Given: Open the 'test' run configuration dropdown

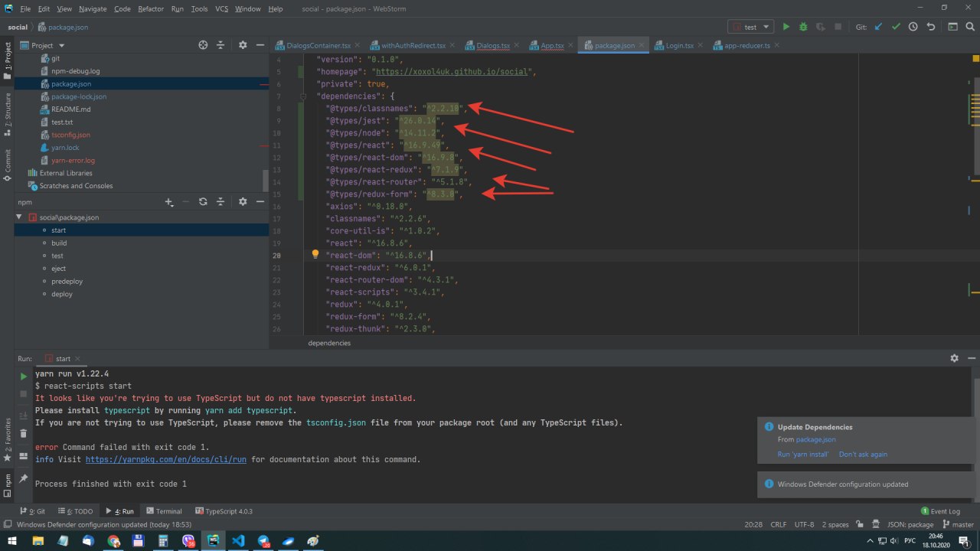Looking at the screenshot, I should coord(750,27).
